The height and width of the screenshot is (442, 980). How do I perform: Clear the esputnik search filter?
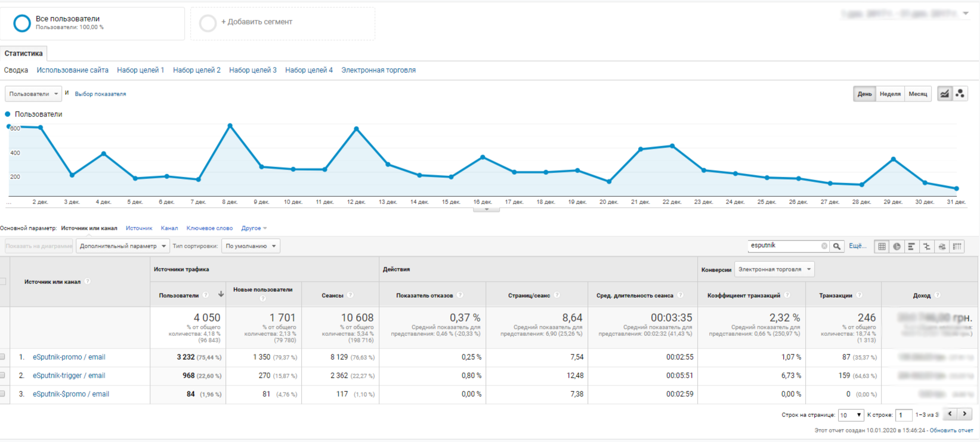click(824, 246)
